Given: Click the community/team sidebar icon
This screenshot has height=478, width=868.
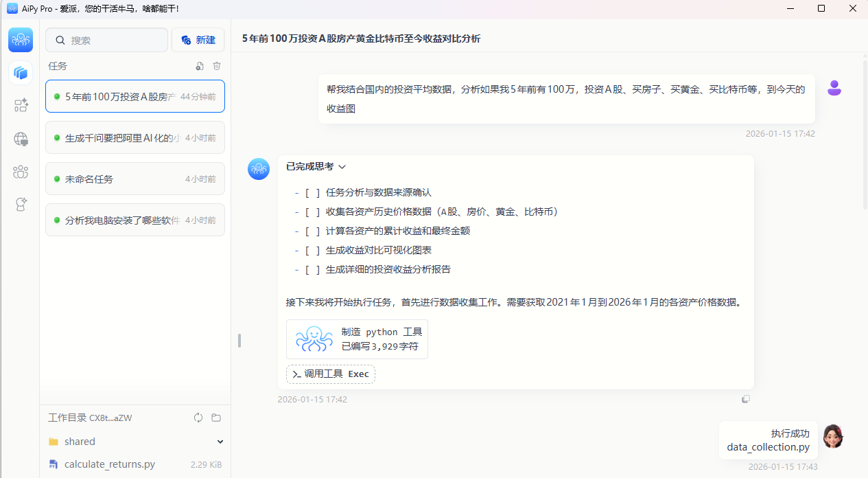Looking at the screenshot, I should (21, 172).
